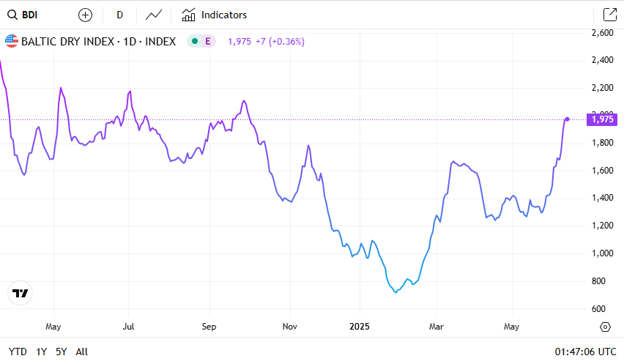Click the 2025 label on the time axis
Viewport: 624px width, 364px height.
360,326
